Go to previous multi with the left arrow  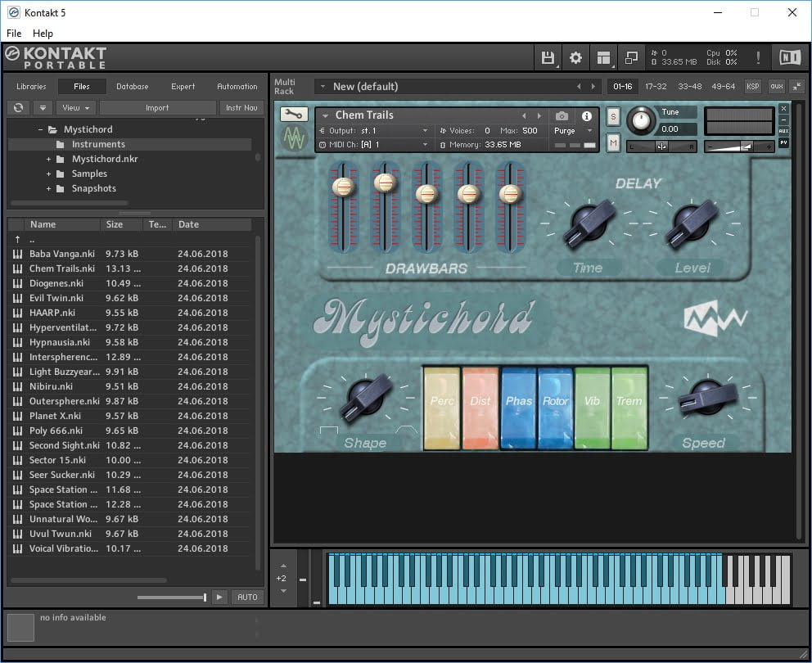click(x=579, y=87)
